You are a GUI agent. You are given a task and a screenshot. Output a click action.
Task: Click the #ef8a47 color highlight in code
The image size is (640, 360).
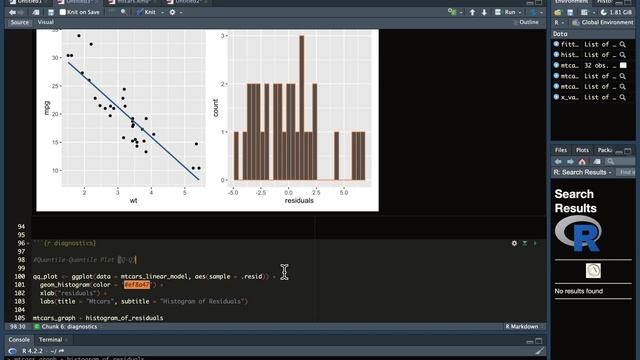137,285
